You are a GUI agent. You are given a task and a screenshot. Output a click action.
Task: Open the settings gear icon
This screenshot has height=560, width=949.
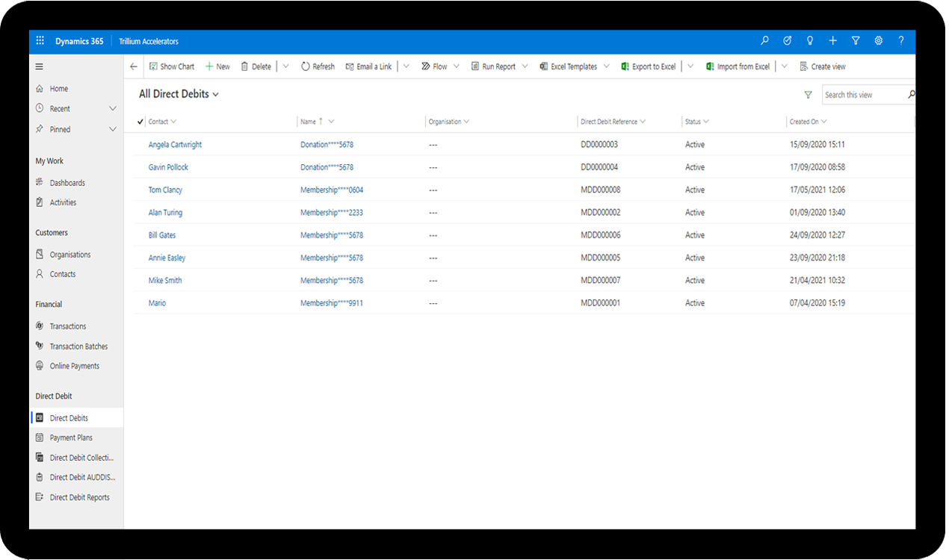click(x=879, y=41)
